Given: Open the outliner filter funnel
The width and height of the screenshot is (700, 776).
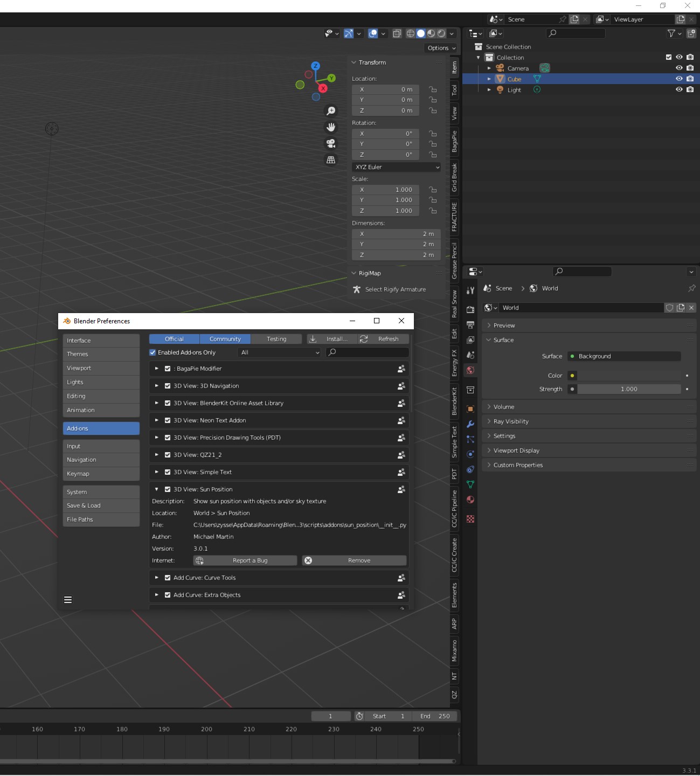Looking at the screenshot, I should (x=671, y=33).
